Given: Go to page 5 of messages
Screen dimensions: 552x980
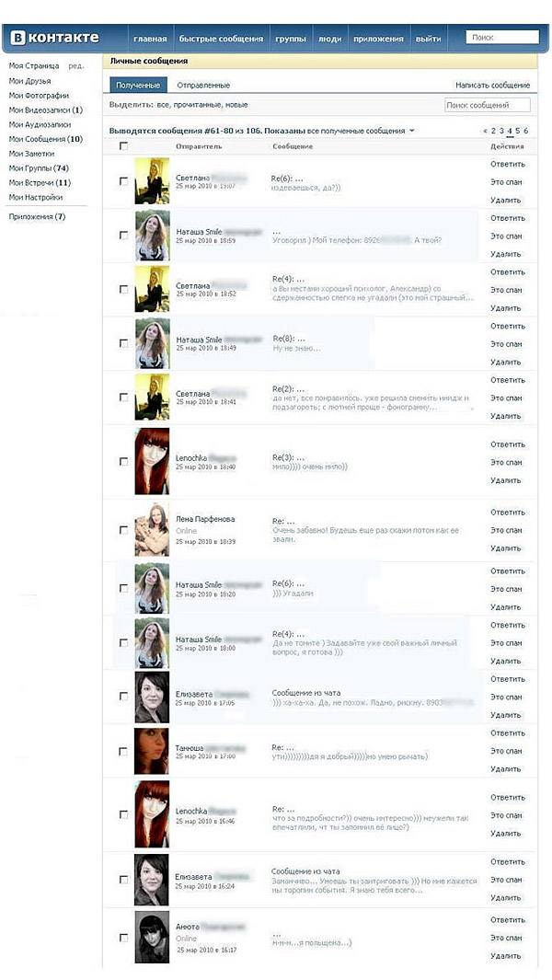Looking at the screenshot, I should click(x=518, y=131).
